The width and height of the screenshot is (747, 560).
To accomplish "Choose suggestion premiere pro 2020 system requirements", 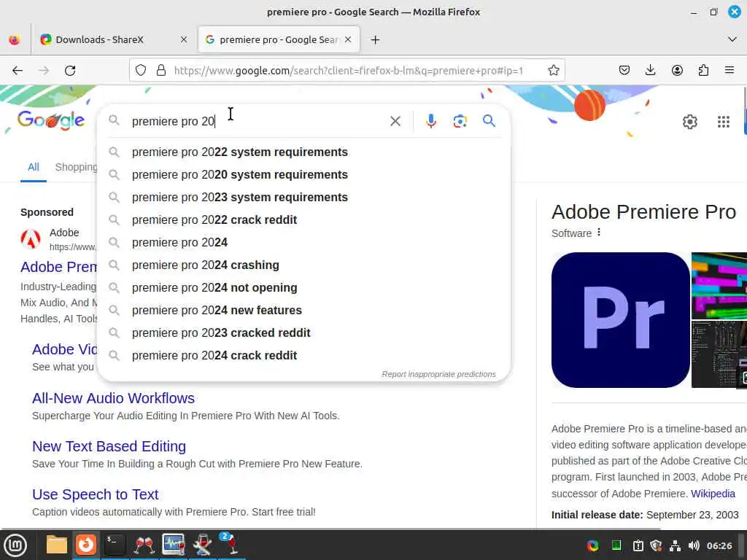I will [304, 175].
